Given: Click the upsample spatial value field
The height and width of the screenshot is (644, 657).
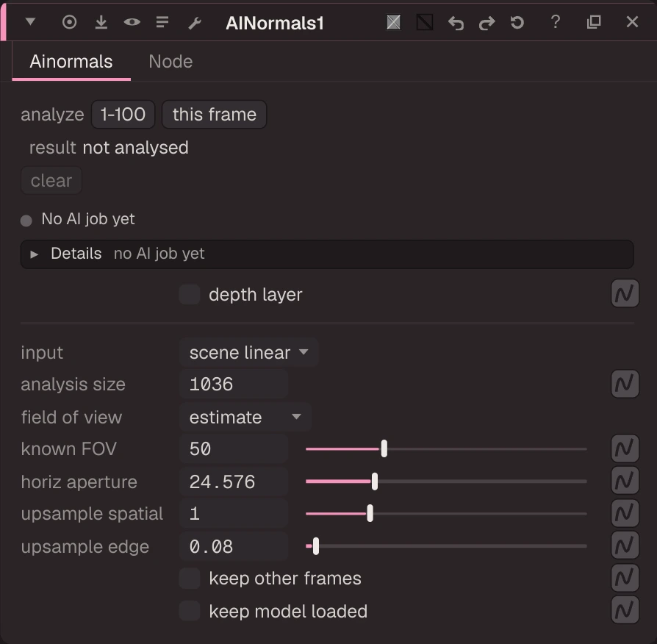Looking at the screenshot, I should 234,513.
